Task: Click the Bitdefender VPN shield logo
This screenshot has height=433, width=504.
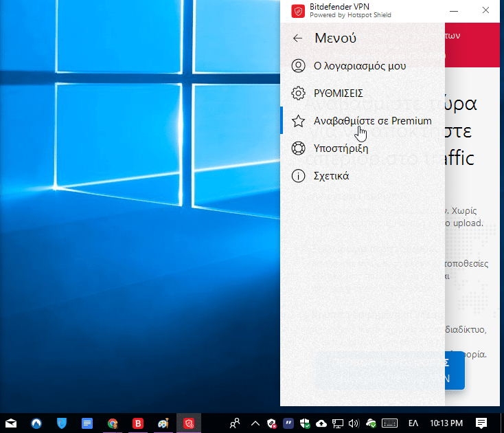Action: [x=298, y=11]
